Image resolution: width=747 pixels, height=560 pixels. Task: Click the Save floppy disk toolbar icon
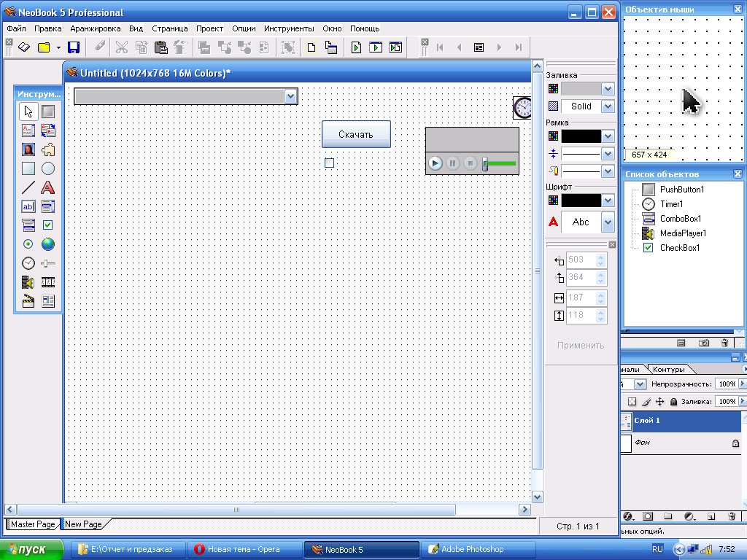(x=73, y=47)
